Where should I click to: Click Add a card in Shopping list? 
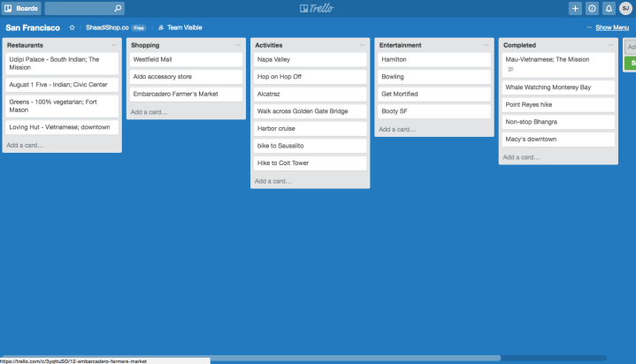pos(149,112)
